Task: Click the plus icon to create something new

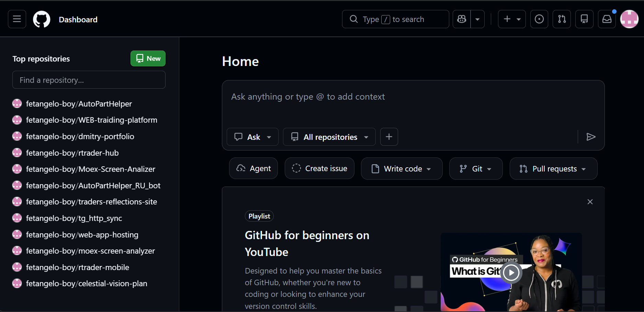Action: (507, 19)
